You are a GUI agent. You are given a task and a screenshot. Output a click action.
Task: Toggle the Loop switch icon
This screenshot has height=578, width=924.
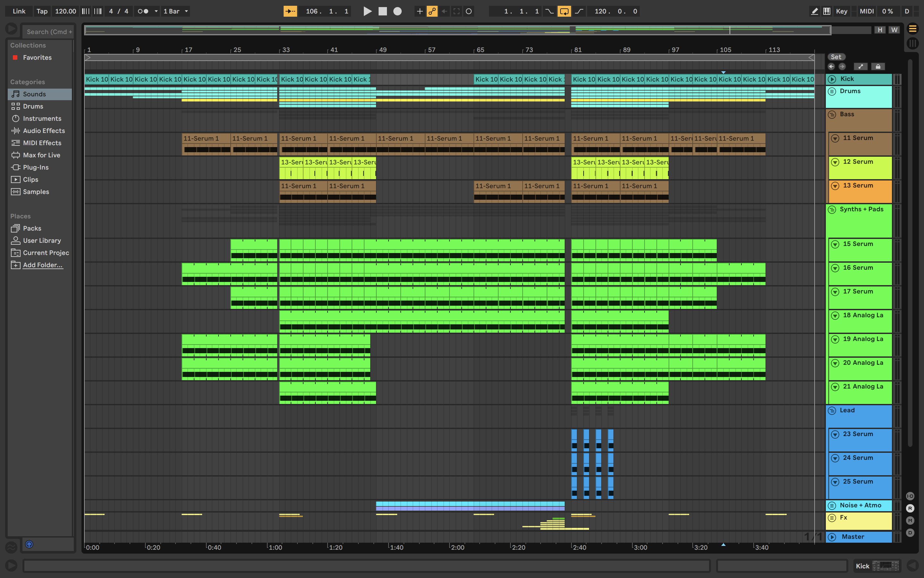(x=564, y=11)
